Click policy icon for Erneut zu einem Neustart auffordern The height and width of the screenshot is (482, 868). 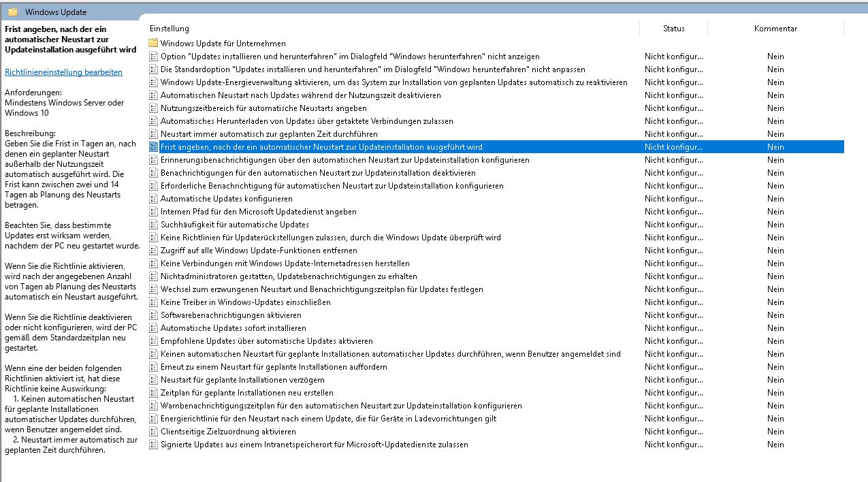click(153, 367)
